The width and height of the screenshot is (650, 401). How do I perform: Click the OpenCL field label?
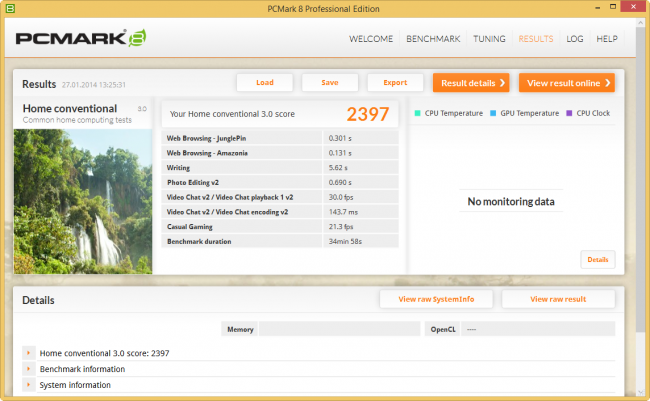coord(443,329)
